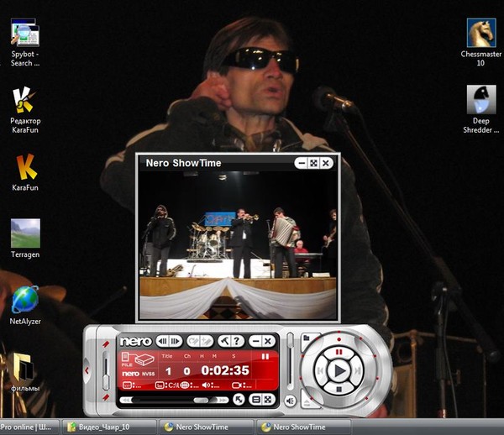Open Nero help question mark button
This screenshot has width=504, height=435.
pyautogui.click(x=237, y=341)
